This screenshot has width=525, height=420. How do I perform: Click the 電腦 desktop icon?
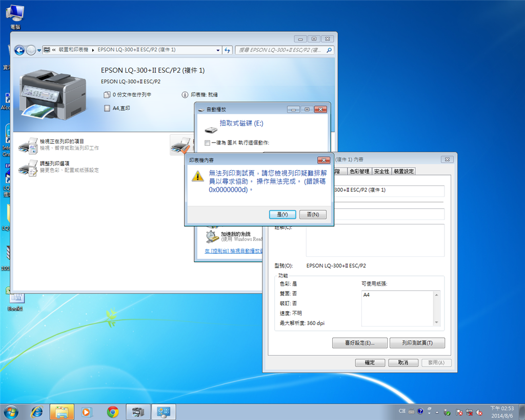(x=15, y=17)
